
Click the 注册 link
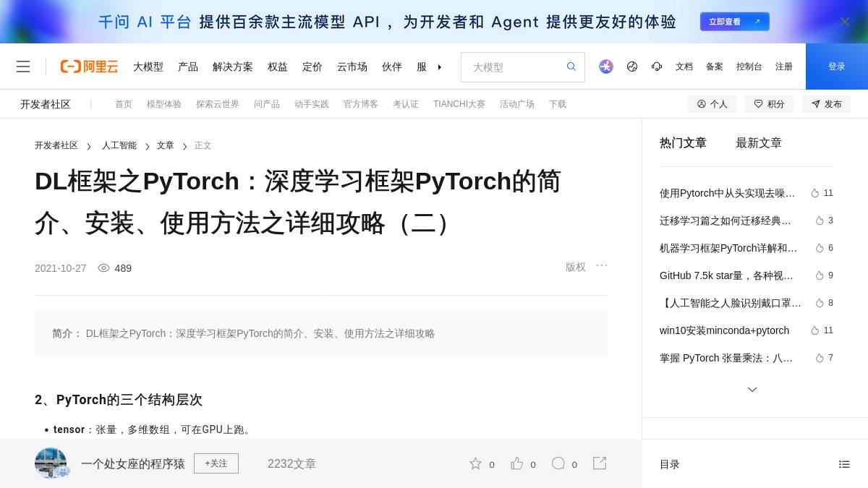coord(784,67)
